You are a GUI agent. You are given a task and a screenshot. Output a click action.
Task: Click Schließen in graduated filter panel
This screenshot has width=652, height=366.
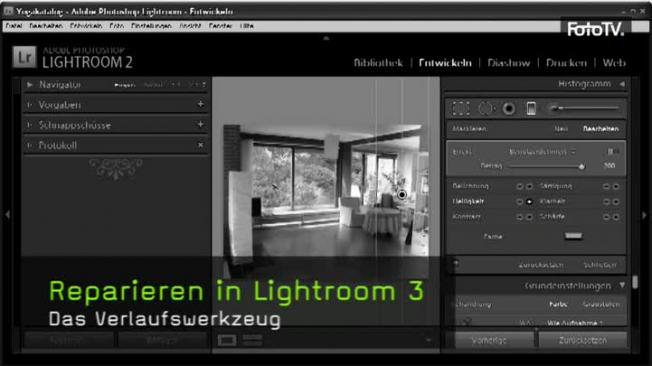pyautogui.click(x=600, y=265)
